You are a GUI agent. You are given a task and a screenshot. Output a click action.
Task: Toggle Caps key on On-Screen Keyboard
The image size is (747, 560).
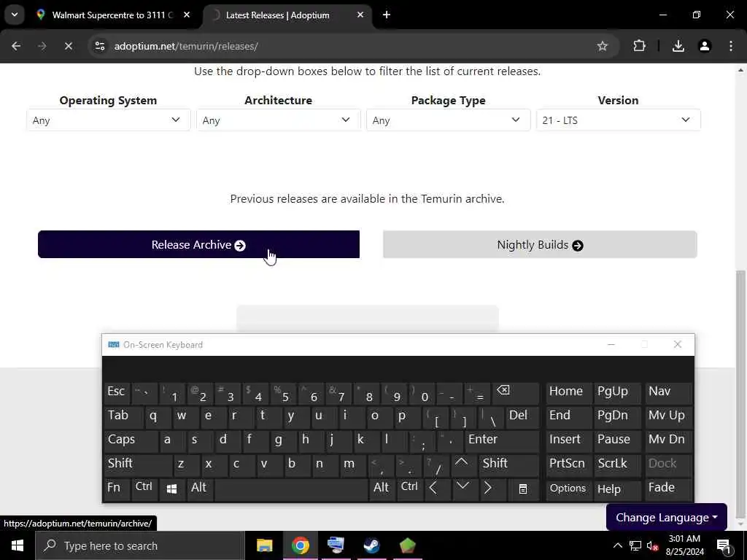pos(131,440)
